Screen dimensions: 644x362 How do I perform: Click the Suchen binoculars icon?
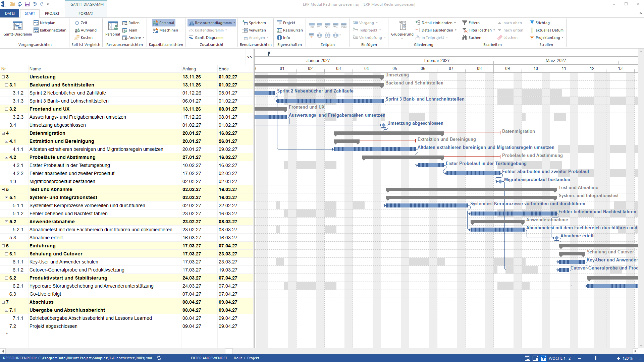[x=465, y=38]
